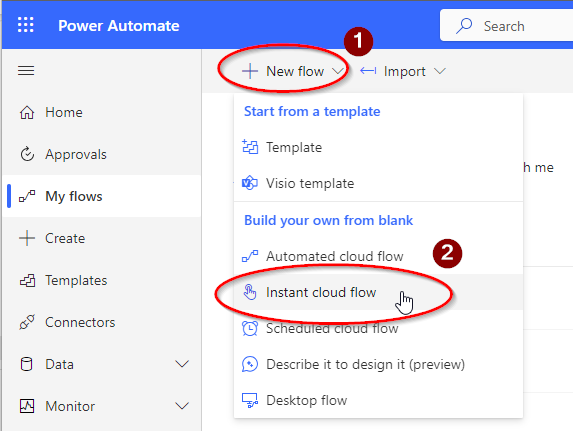The image size is (573, 431).
Task: Click the Create plus icon in the sidebar
Action: click(27, 238)
